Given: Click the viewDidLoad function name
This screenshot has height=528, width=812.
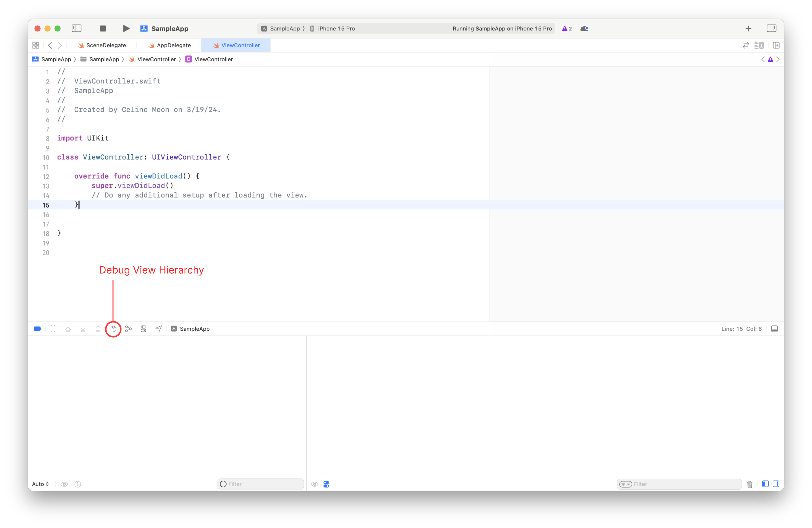Looking at the screenshot, I should coord(159,176).
